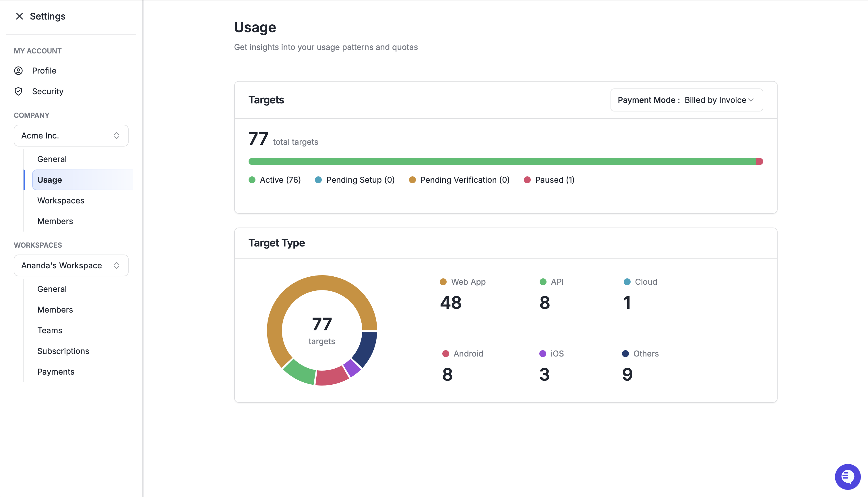Click the 'total targets' label
This screenshot has width=868, height=497.
(x=295, y=142)
